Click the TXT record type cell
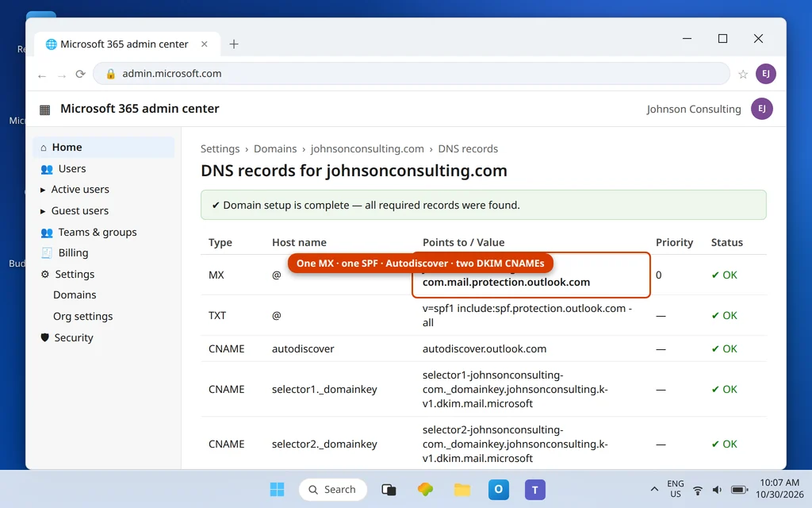This screenshot has width=812, height=508. 217,316
